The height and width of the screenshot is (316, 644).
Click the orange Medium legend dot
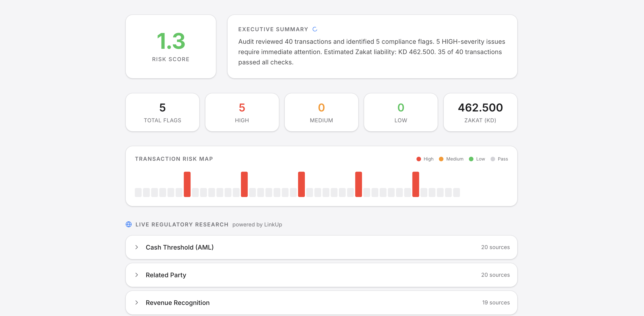click(x=441, y=159)
